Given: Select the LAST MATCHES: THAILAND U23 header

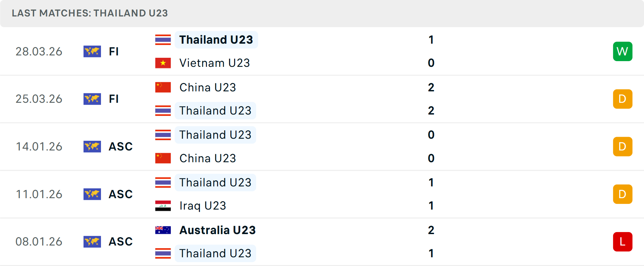Looking at the screenshot, I should 89,13.
